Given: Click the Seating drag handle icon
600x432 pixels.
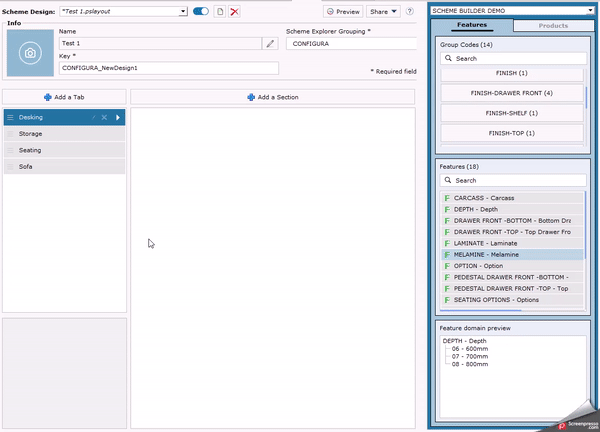Looking at the screenshot, I should (x=10, y=150).
